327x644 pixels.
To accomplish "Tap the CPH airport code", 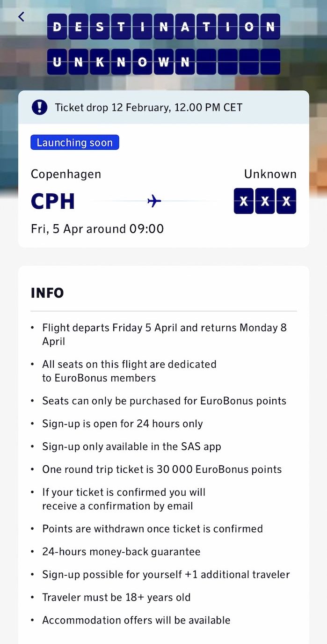I will [x=53, y=201].
